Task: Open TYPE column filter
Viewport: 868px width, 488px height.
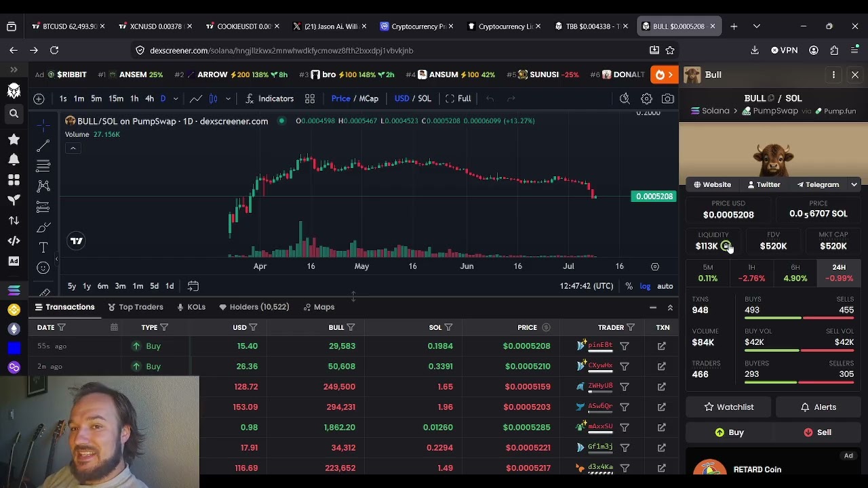Action: point(163,327)
